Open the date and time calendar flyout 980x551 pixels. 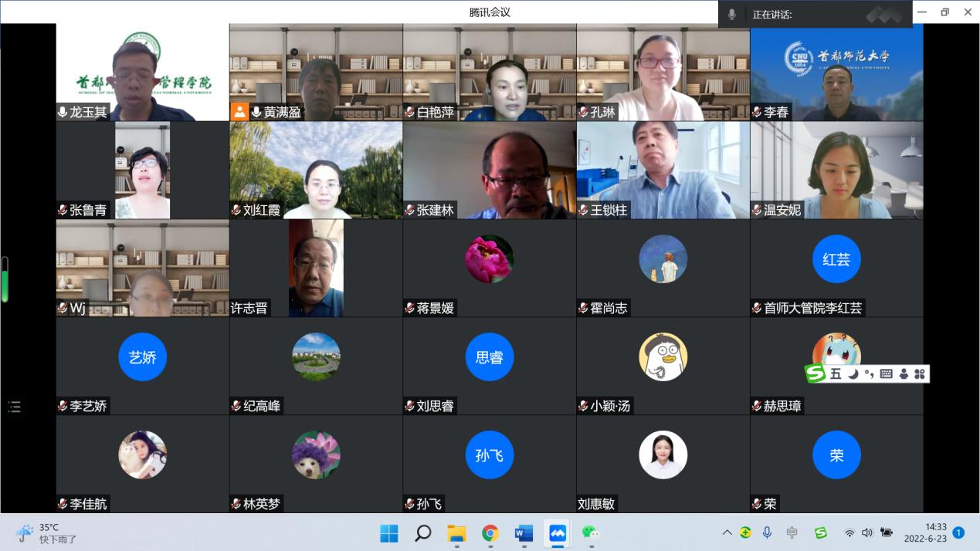point(927,532)
